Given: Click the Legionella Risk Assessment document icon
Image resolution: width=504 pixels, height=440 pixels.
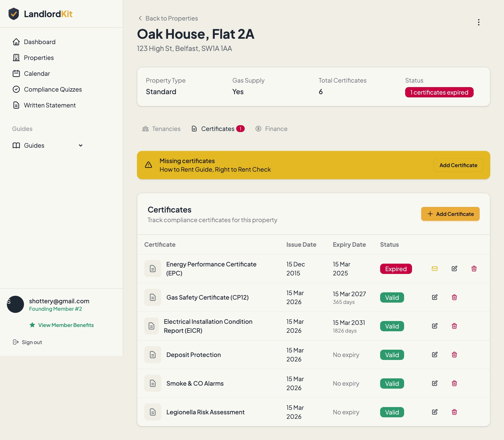Looking at the screenshot, I should (153, 412).
